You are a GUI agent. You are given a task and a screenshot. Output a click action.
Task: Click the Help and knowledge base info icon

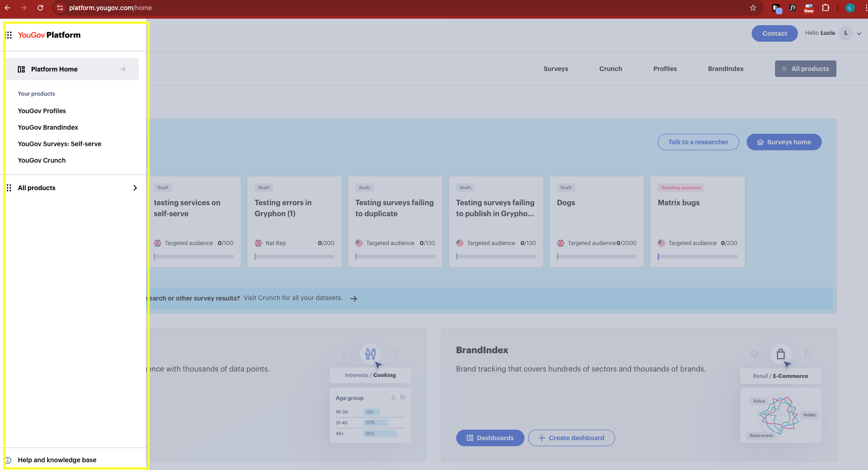coord(8,460)
